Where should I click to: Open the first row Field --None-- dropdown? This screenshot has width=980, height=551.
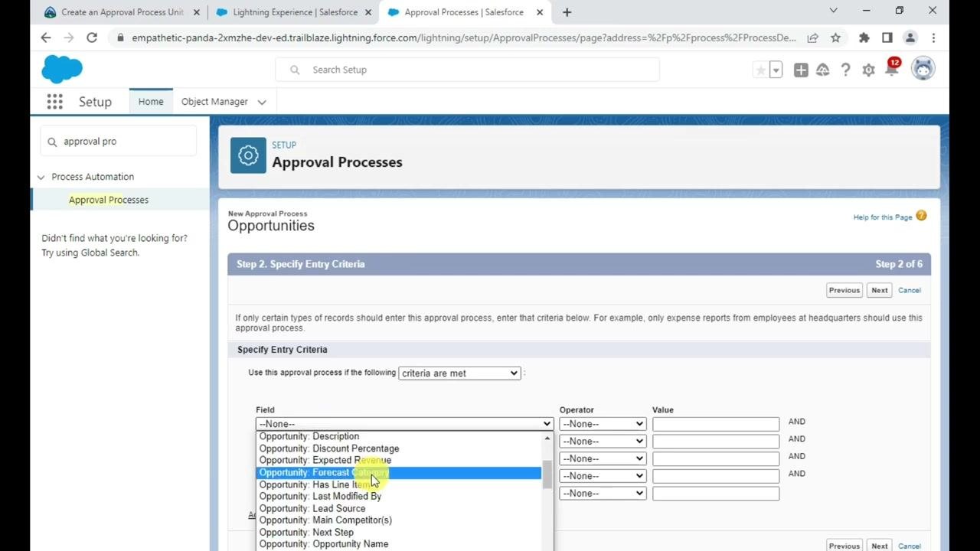pos(404,423)
